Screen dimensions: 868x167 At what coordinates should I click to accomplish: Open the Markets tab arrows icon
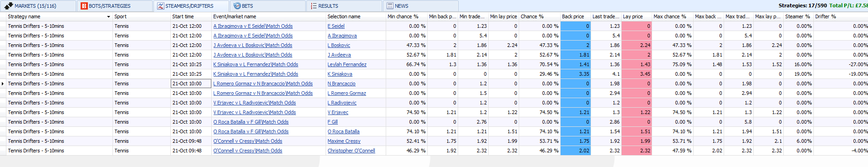(8, 6)
